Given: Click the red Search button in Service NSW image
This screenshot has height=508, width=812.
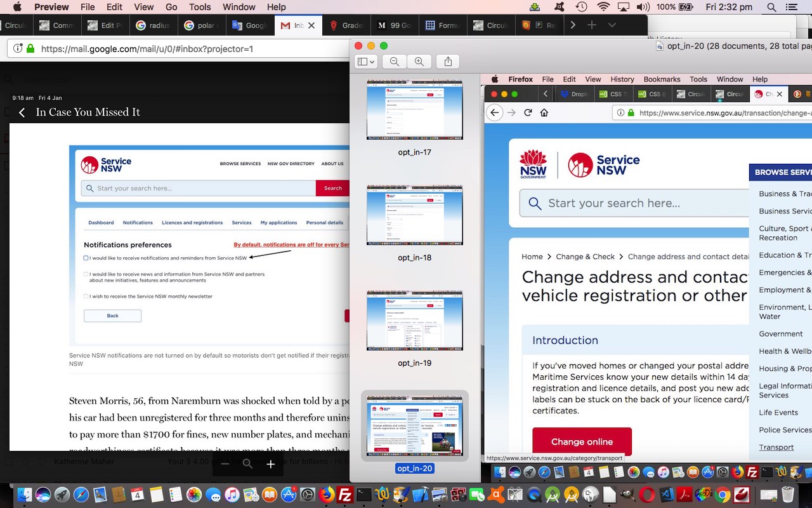Looking at the screenshot, I should tap(332, 188).
